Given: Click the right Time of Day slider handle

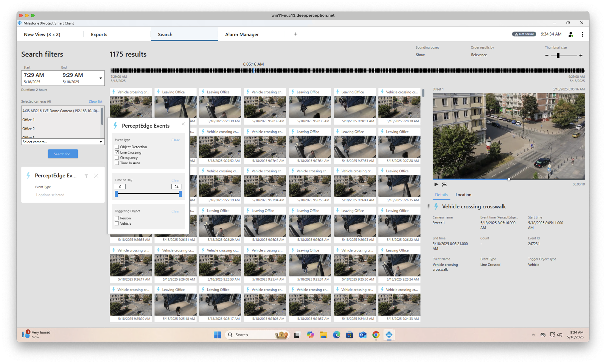Looking at the screenshot, I should (180, 194).
